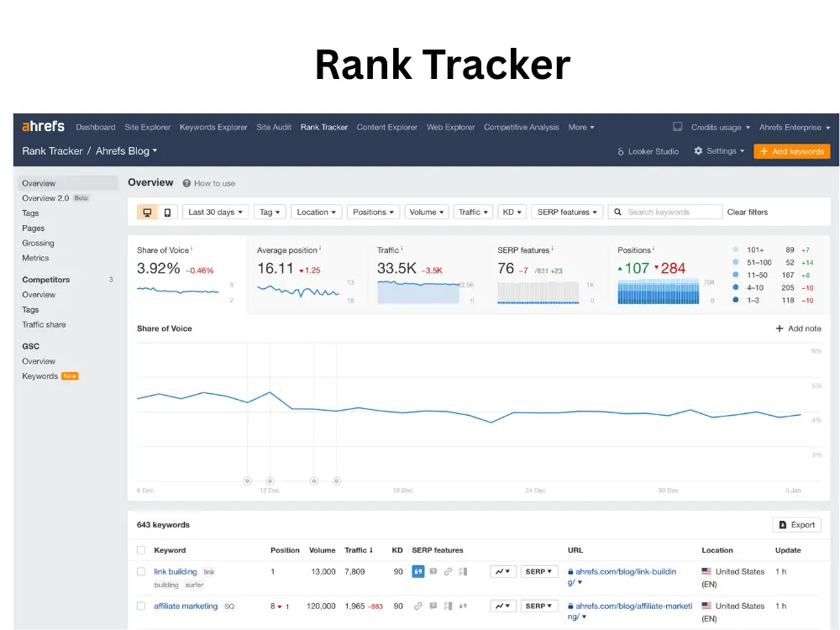Click the Rank Tracker breadcrumb link
This screenshot has width=840, height=630.
click(52, 151)
